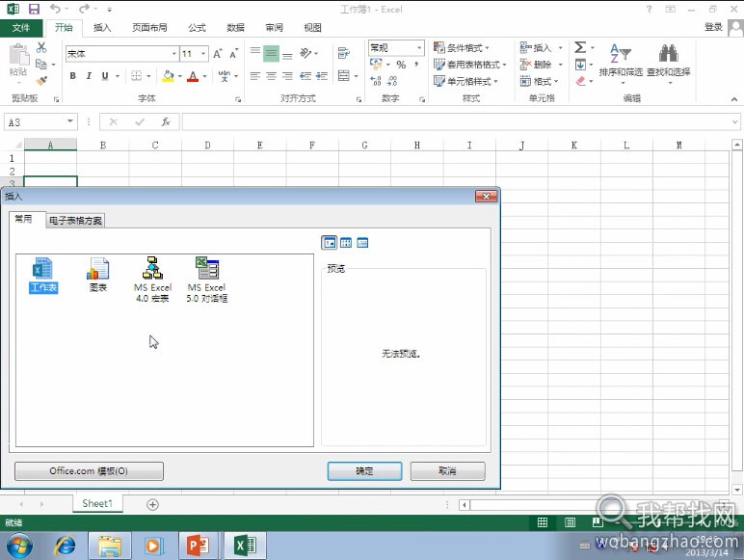Click the Fill down arrow icon
The height and width of the screenshot is (560, 744).
pos(580,64)
